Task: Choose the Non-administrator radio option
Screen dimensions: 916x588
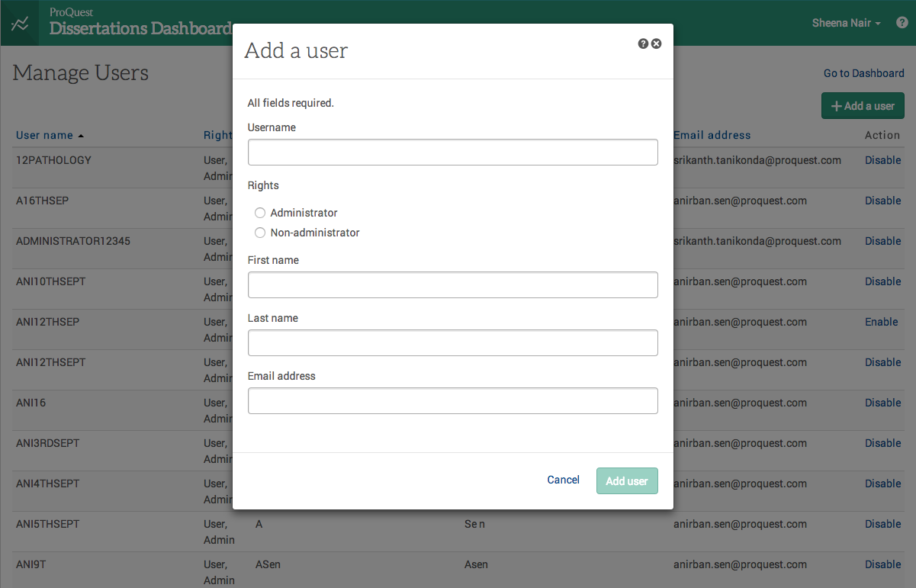Action: 260,233
